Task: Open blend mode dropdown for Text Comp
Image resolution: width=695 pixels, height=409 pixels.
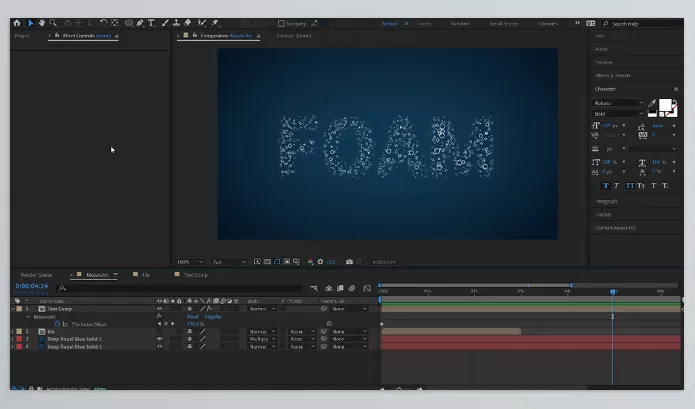Action: [x=262, y=309]
